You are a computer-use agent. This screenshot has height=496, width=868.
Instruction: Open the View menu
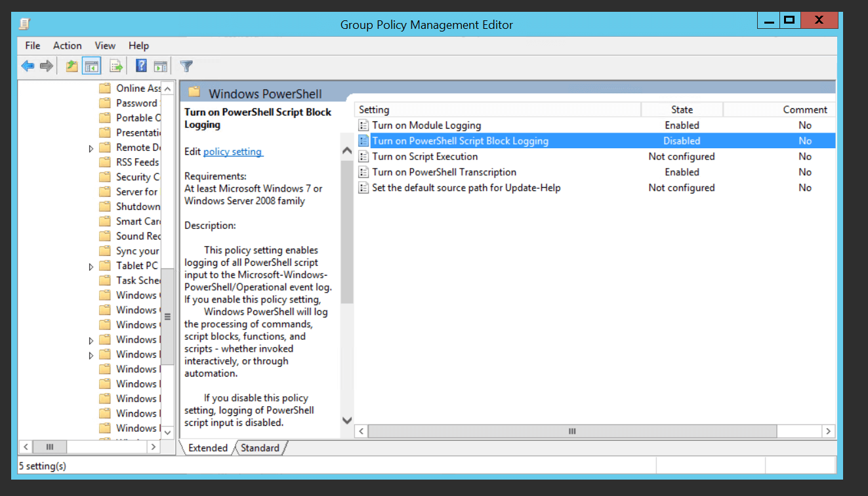105,45
